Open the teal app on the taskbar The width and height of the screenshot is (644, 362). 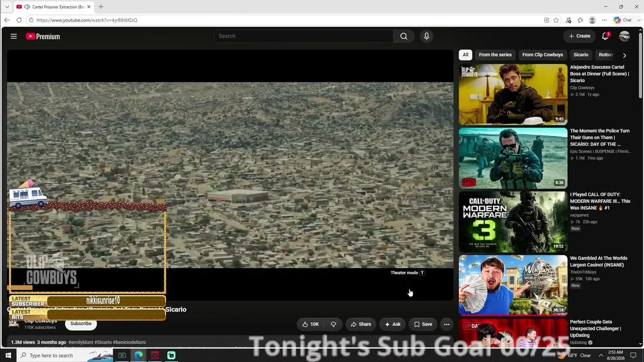point(172,355)
